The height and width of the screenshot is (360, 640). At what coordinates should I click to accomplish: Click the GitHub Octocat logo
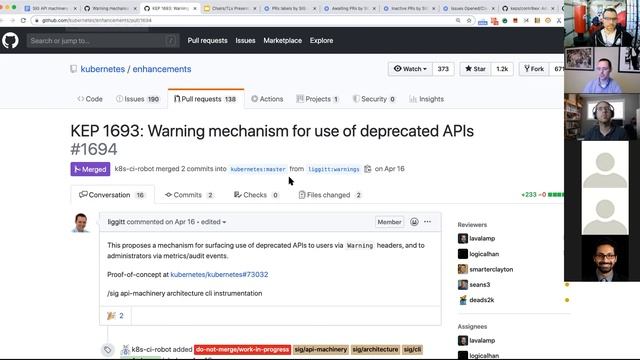click(10, 41)
